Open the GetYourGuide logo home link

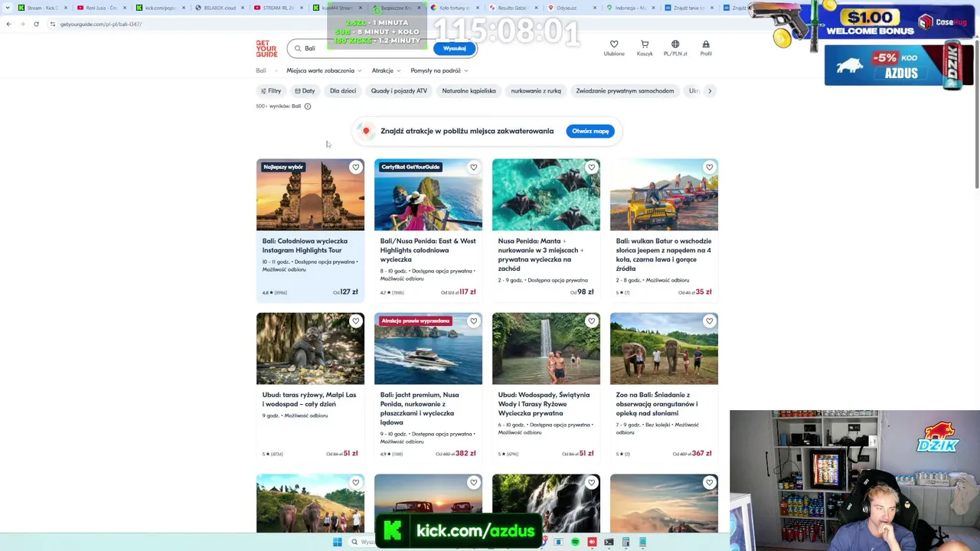click(x=266, y=49)
